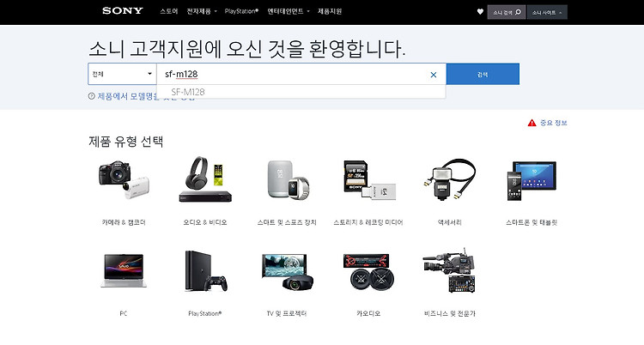Select the VAIO laptop PC image
This screenshot has height=345, width=644.
click(x=124, y=270)
